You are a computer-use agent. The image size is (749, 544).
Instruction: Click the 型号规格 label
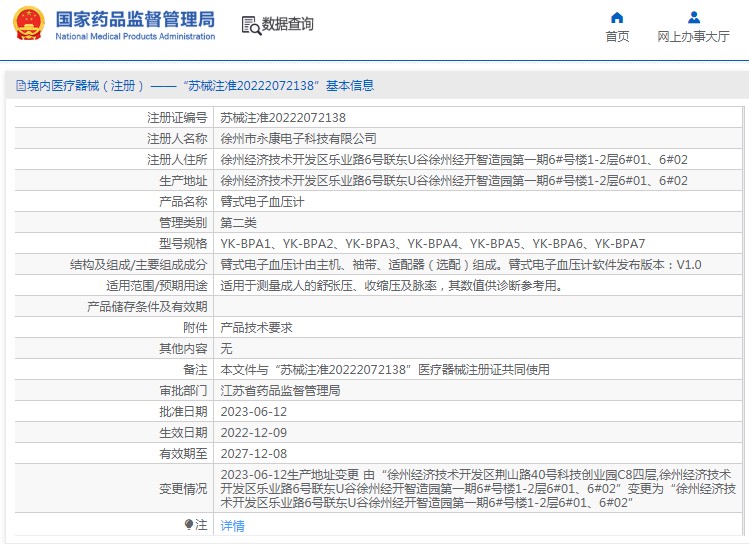point(183,244)
